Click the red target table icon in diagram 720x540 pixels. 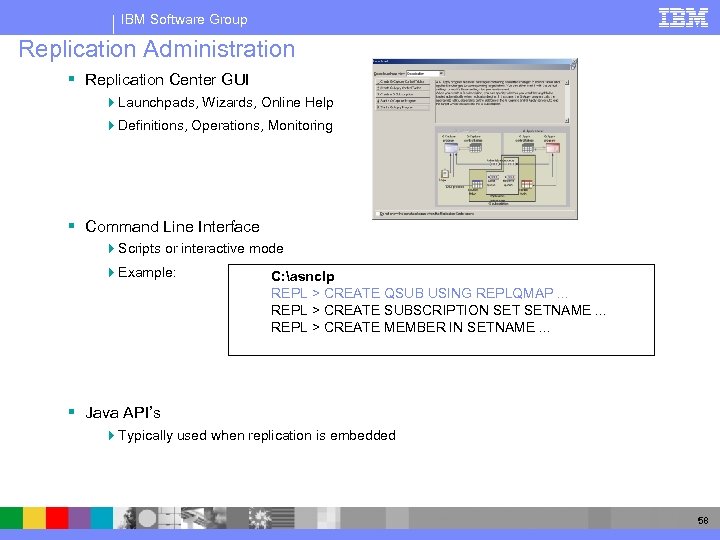(527, 184)
